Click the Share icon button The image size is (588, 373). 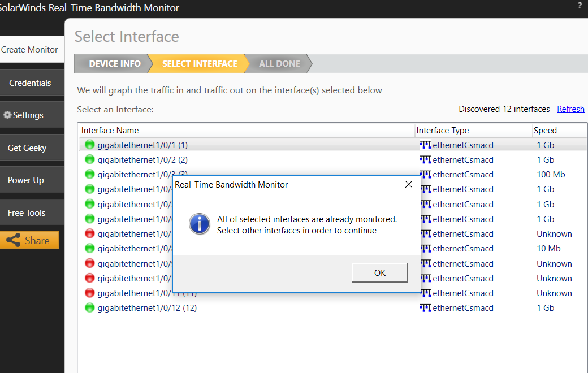click(12, 240)
